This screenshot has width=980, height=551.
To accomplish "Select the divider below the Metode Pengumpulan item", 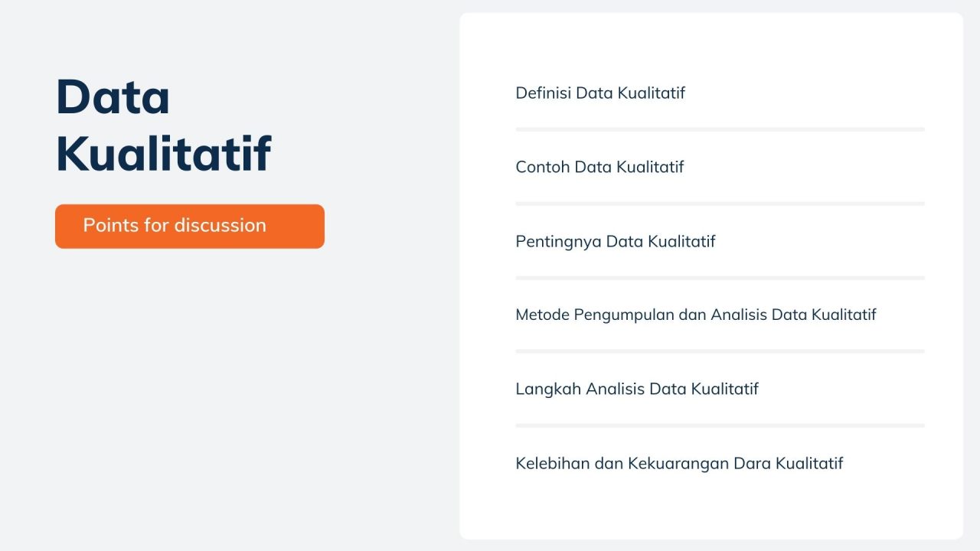I will coord(720,351).
